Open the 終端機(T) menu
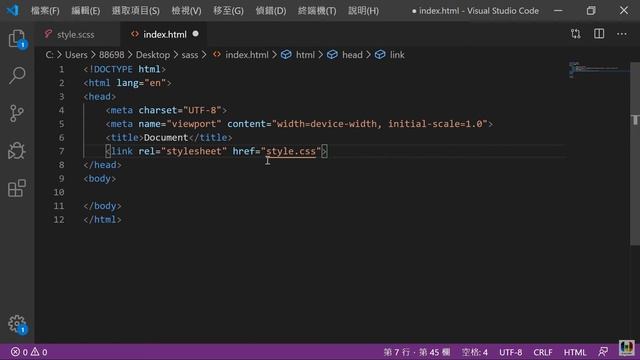Screen dimensions: 640x360 [317, 11]
